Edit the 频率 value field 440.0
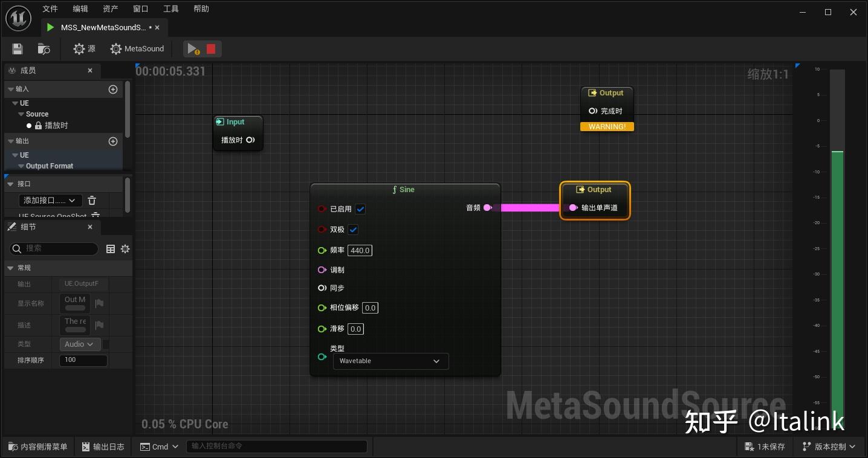Screen dimensions: 868x458 point(360,250)
